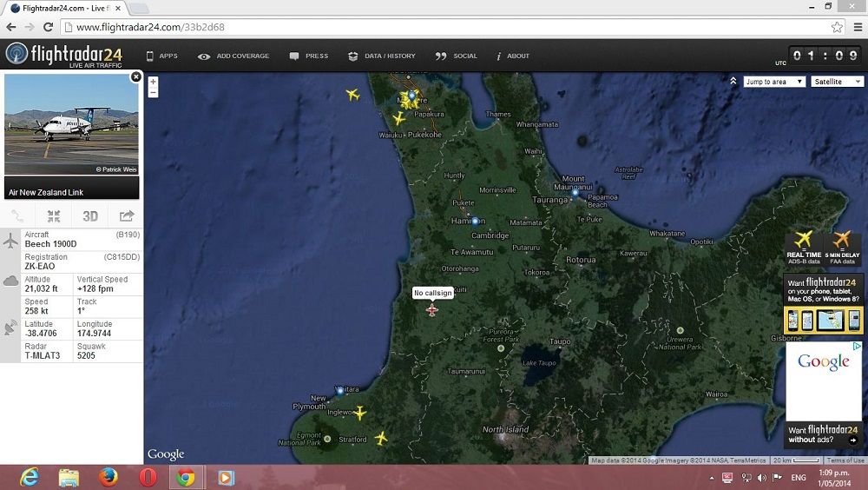Open the 3D view of the flight
Image resolution: width=868 pixels, height=490 pixels.
coord(90,216)
